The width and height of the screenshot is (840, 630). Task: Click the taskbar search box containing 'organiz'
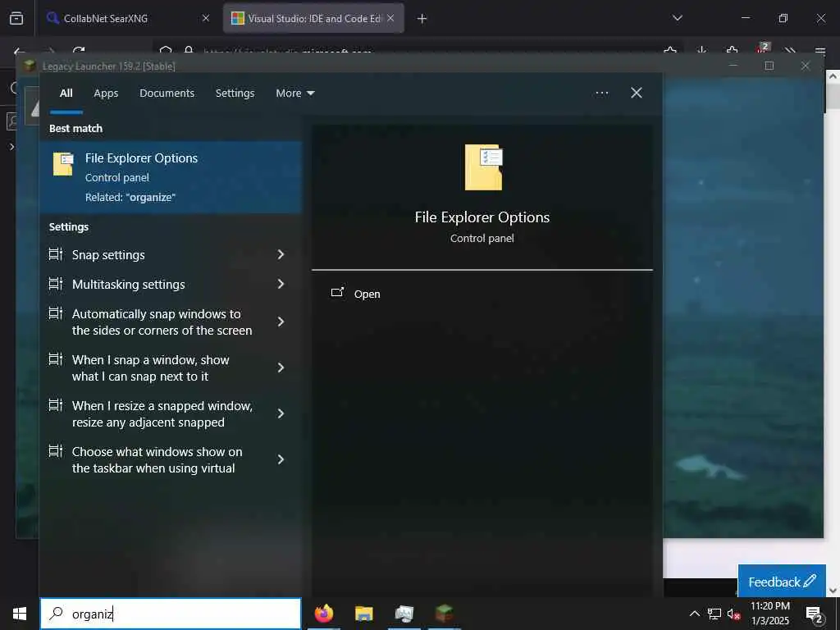[171, 614]
